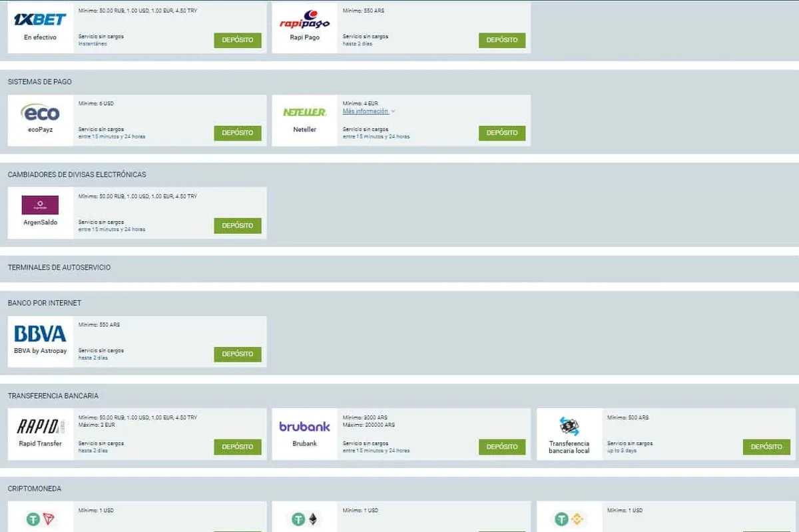Select the ecoPayz eco logo
Image resolution: width=799 pixels, height=532 pixels.
pyautogui.click(x=40, y=113)
